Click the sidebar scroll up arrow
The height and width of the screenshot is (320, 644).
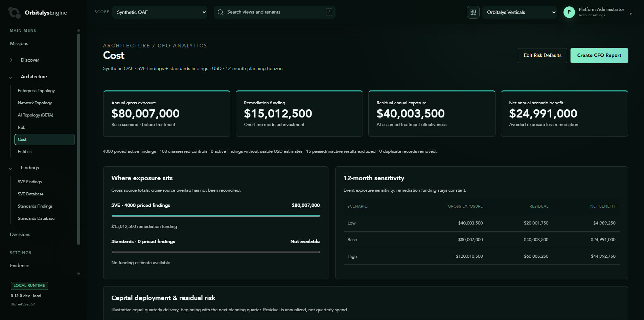[78, 30]
